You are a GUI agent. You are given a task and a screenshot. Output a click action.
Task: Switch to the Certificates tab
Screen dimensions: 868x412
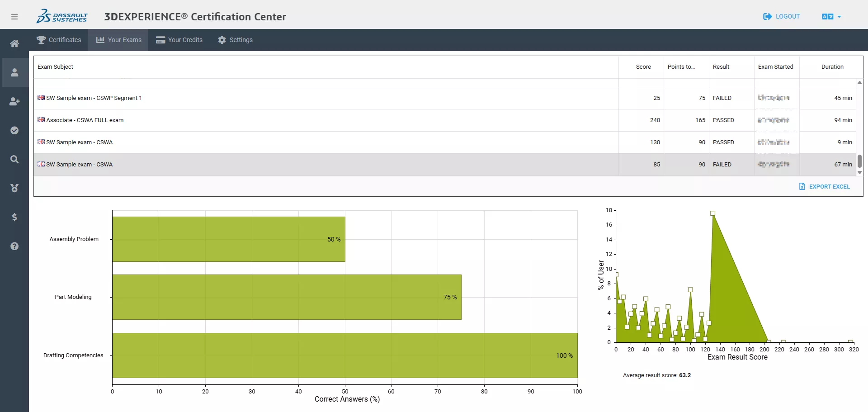[59, 40]
